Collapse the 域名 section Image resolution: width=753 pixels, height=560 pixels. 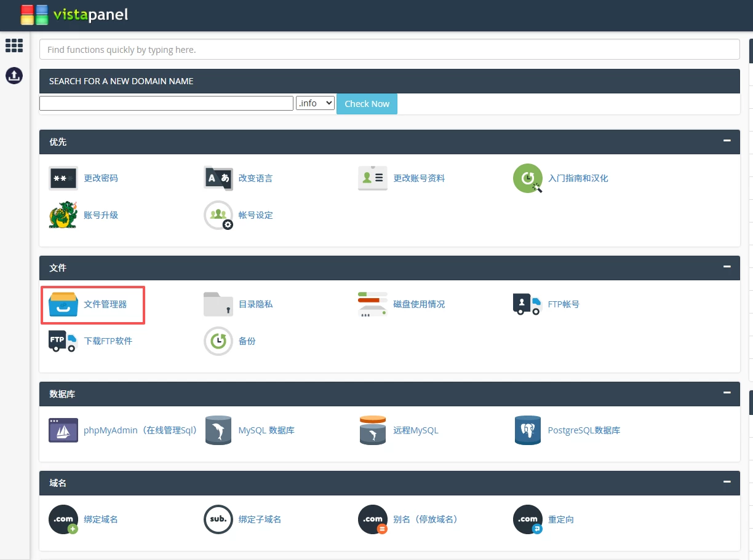pos(727,482)
